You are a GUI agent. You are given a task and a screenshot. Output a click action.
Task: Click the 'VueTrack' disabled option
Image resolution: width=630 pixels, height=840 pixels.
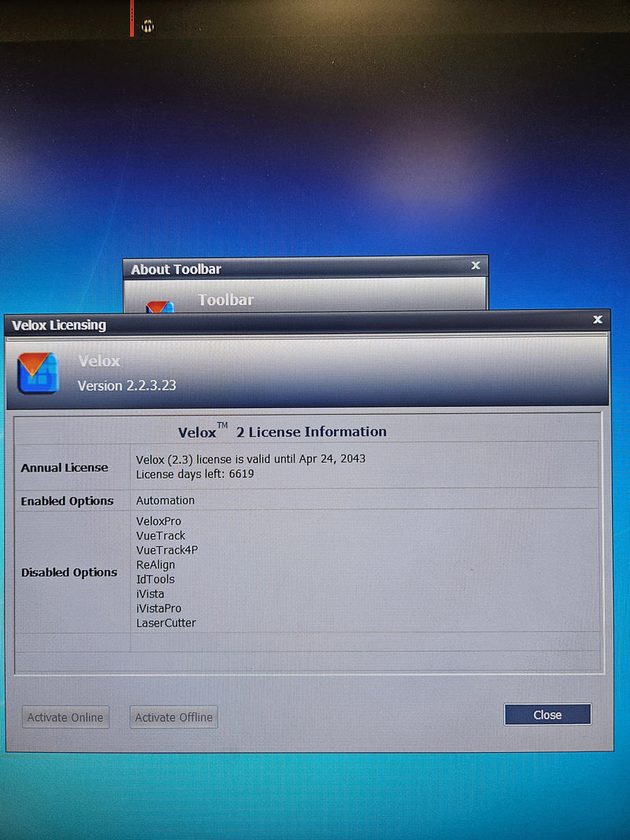161,535
